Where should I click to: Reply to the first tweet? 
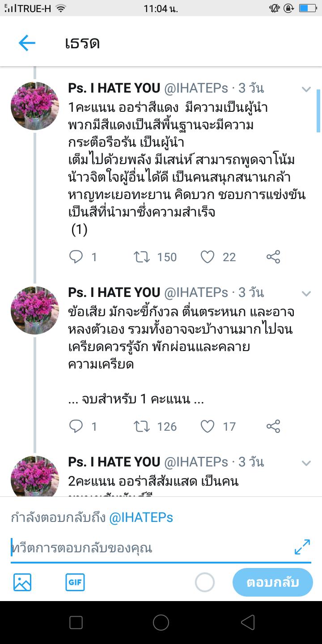(x=76, y=257)
